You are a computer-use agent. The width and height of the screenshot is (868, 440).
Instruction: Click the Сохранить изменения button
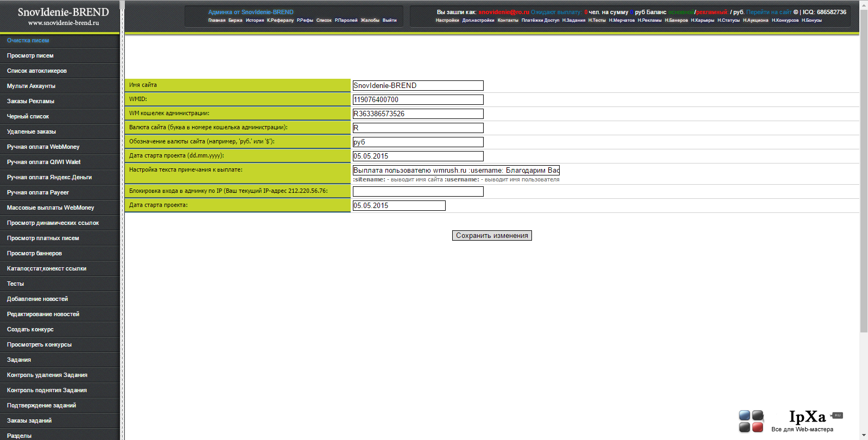pyautogui.click(x=492, y=235)
